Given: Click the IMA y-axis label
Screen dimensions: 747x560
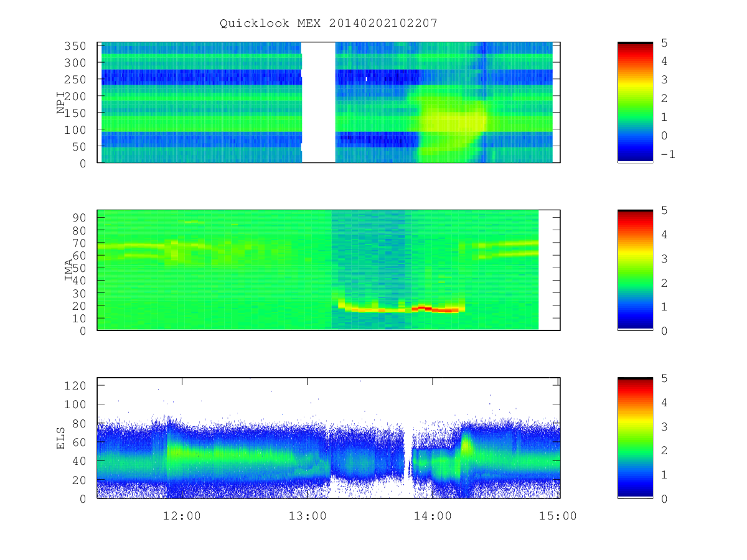Looking at the screenshot, I should pos(69,270).
